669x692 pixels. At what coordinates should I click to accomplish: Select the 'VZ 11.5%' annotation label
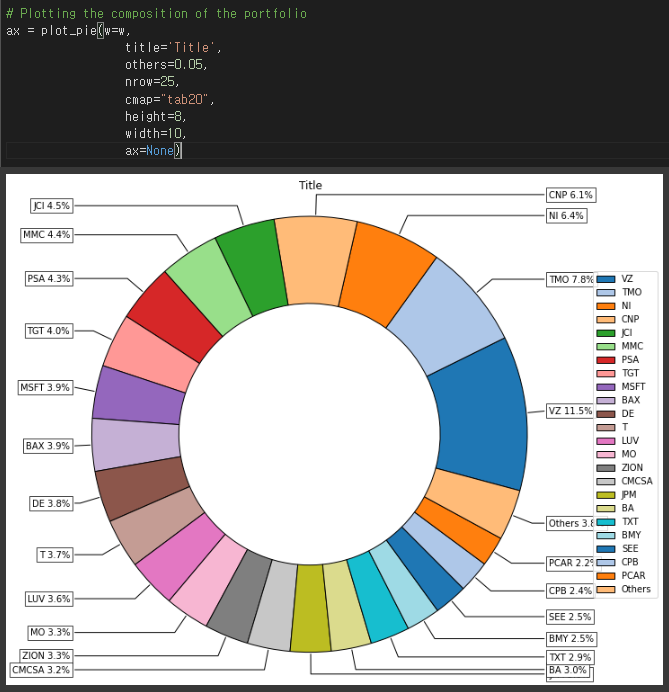pyautogui.click(x=570, y=411)
